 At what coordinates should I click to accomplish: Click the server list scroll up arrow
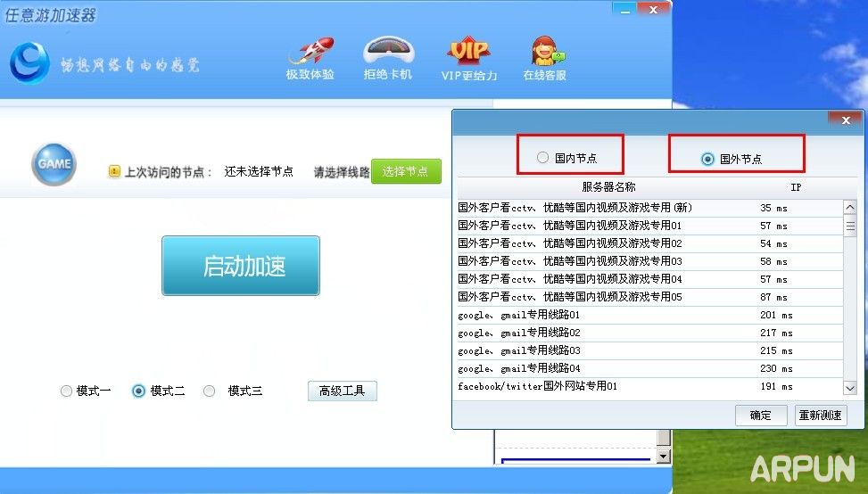849,208
